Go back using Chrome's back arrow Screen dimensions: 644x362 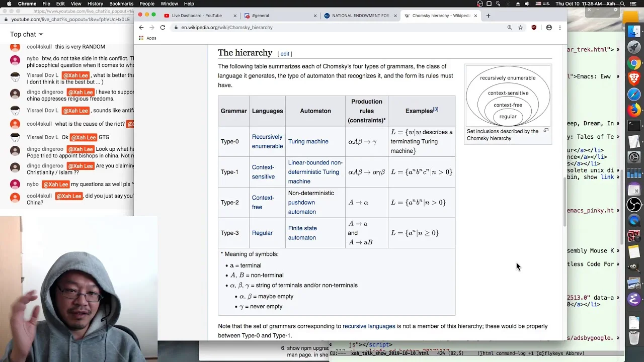tap(141, 28)
